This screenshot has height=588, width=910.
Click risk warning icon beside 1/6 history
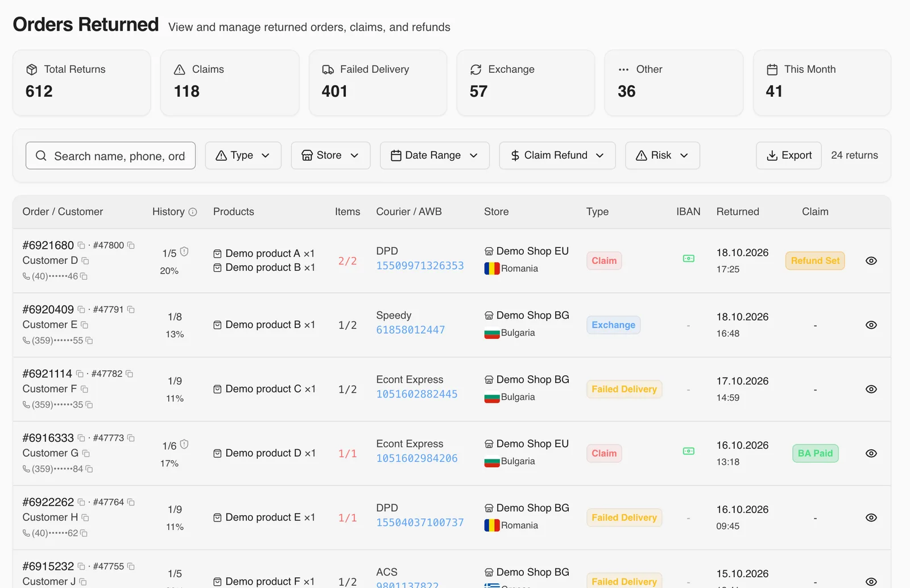pos(184,445)
